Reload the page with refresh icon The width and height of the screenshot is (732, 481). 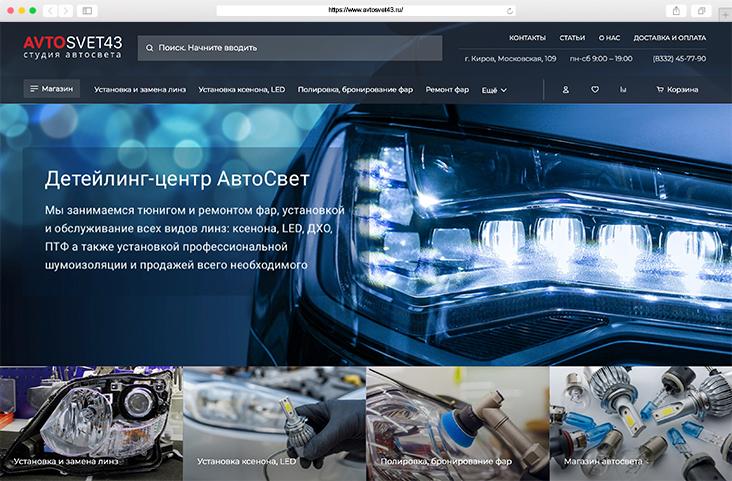tap(510, 10)
